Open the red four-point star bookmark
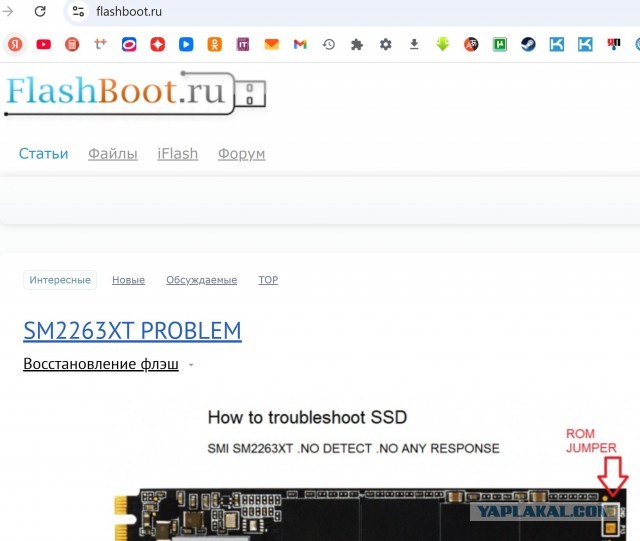The height and width of the screenshot is (541, 640). pos(158,44)
